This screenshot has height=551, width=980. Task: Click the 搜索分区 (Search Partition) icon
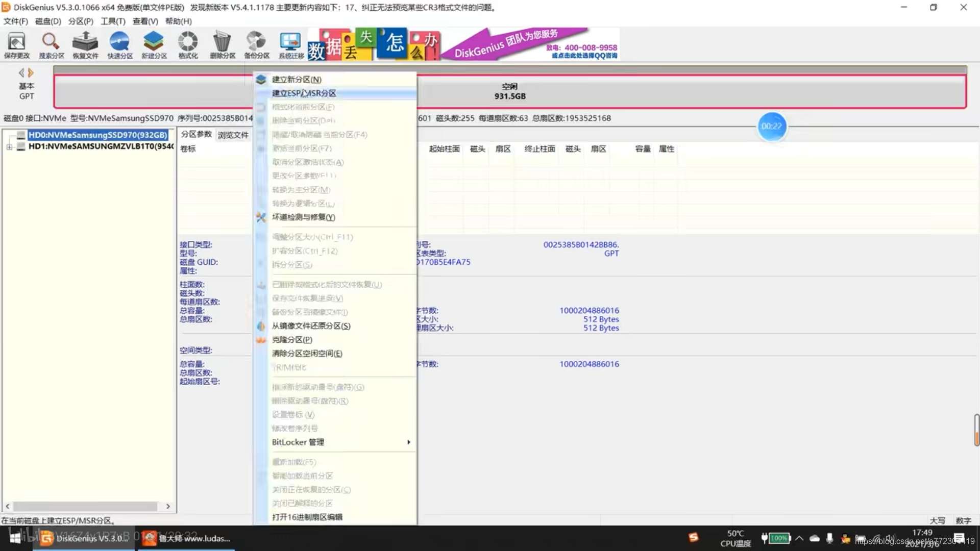click(51, 44)
